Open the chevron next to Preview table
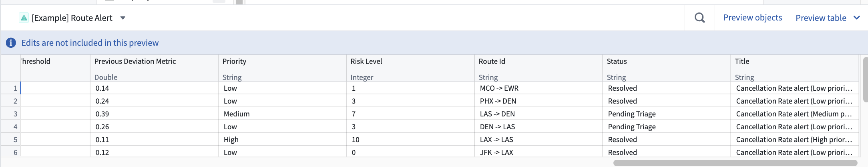This screenshot has width=868, height=167. click(856, 18)
